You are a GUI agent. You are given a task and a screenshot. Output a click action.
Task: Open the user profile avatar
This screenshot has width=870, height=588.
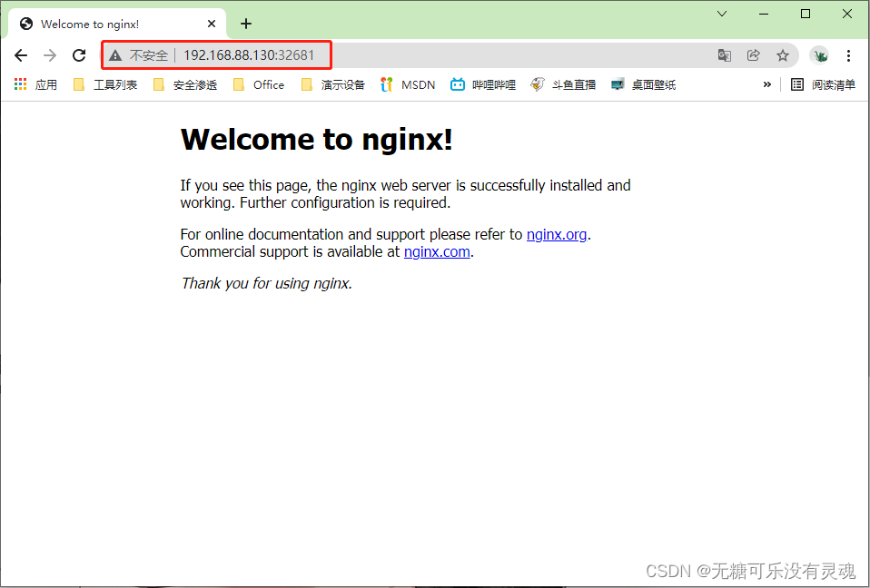[x=819, y=55]
